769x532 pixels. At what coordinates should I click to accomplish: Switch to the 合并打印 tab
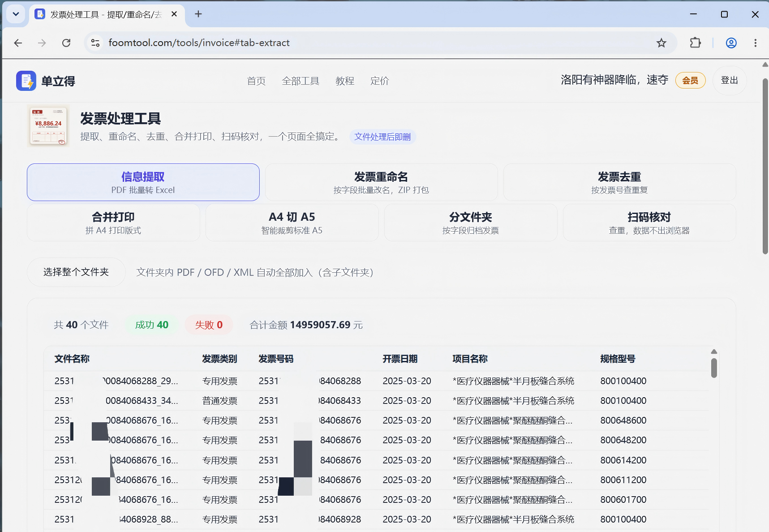click(113, 223)
